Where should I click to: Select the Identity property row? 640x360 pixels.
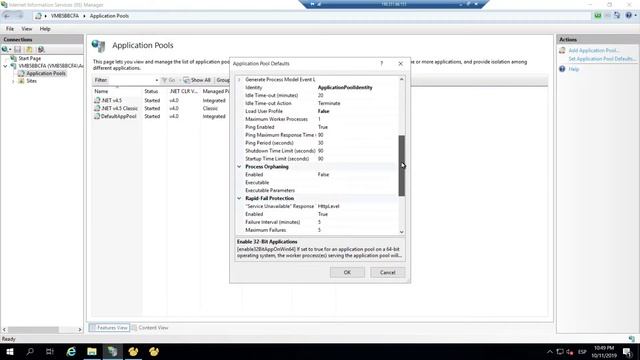click(317, 87)
